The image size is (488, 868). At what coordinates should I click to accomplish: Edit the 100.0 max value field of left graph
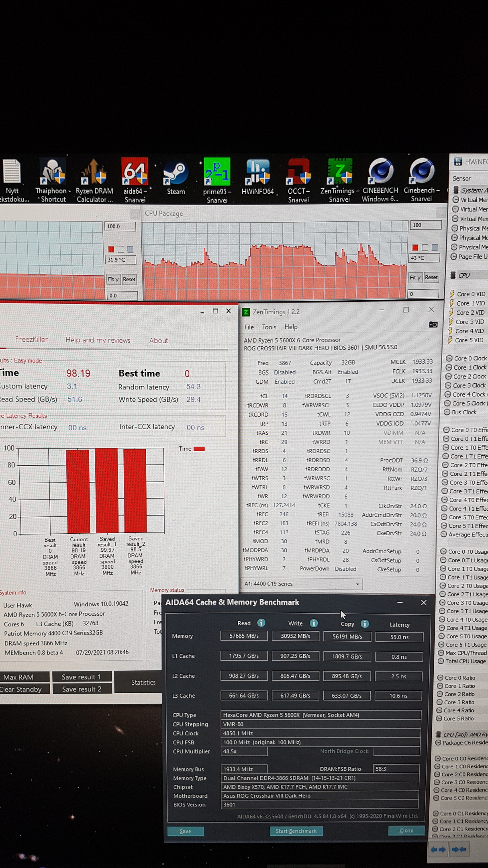click(120, 227)
